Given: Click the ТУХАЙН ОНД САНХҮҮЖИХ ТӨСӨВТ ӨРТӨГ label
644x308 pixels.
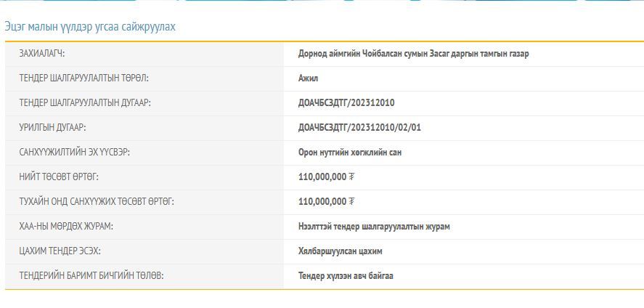Looking at the screenshot, I should coord(97,202).
